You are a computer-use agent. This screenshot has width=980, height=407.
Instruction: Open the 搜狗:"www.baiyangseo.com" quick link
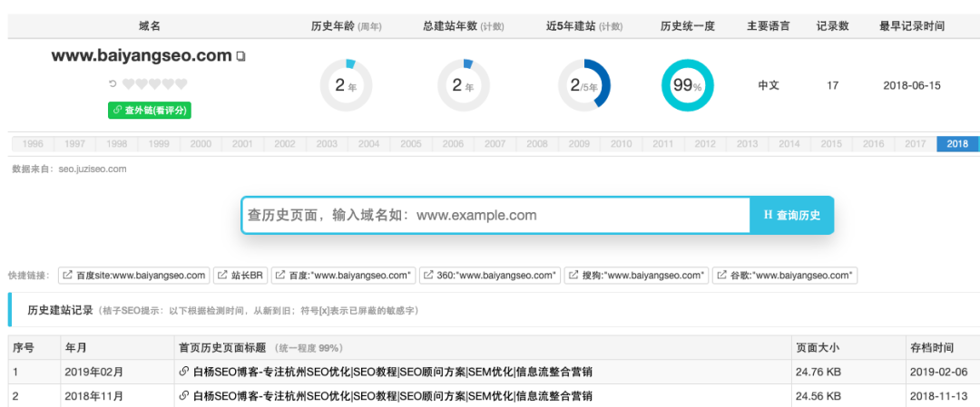pyautogui.click(x=636, y=275)
